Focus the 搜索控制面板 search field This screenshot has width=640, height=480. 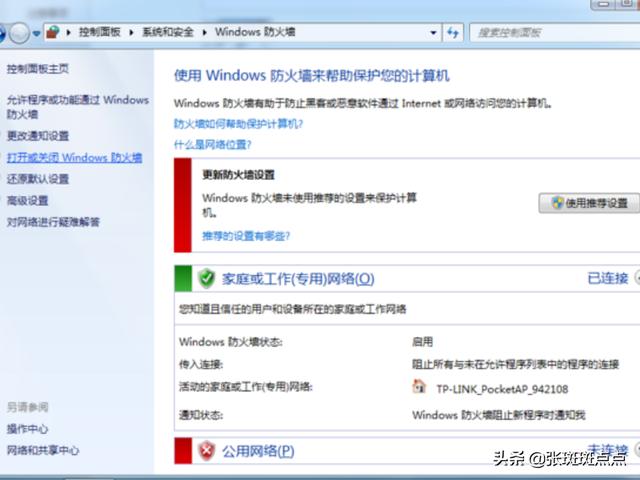(555, 33)
